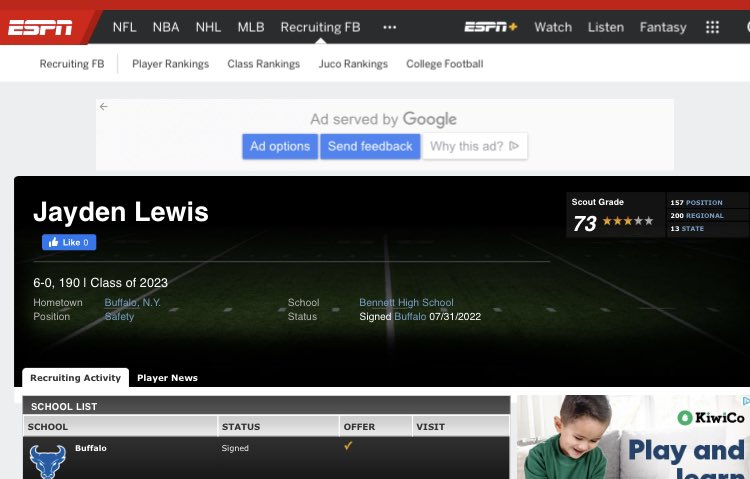This screenshot has width=750, height=479.
Task: Click the KiwiCo ad logo
Action: point(711,418)
